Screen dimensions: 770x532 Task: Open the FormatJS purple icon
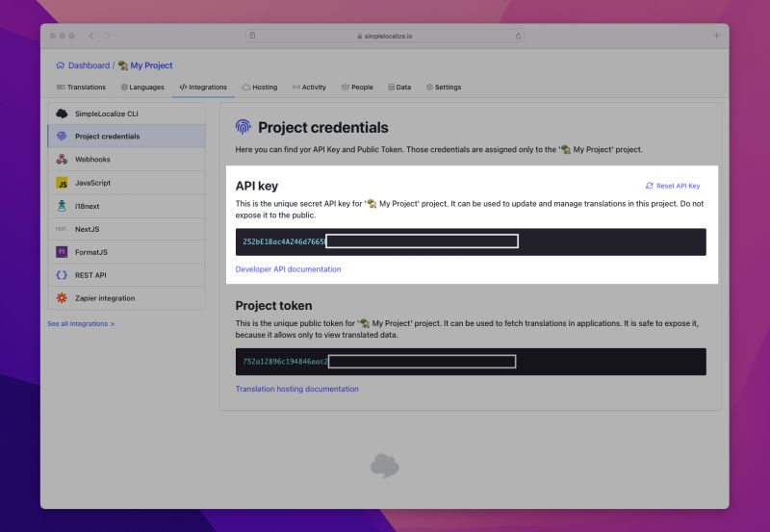(62, 252)
